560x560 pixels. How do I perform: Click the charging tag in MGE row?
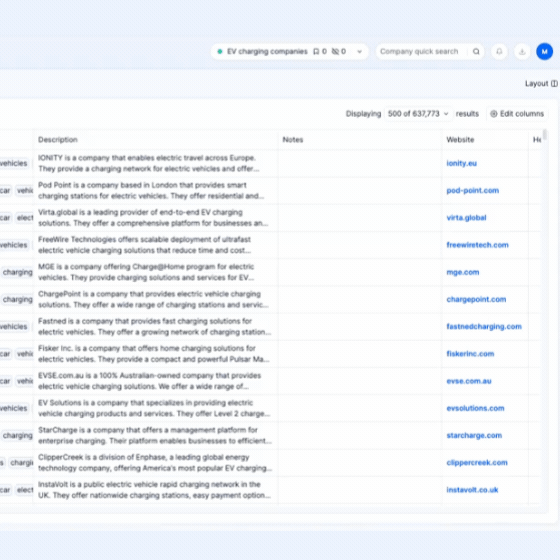17,272
